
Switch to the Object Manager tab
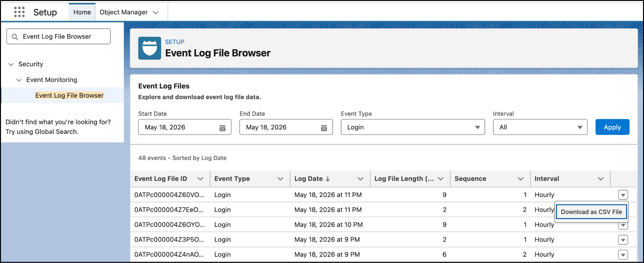(x=124, y=12)
